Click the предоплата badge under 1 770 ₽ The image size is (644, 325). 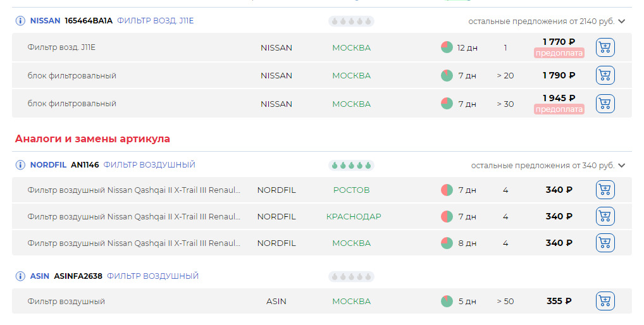click(559, 53)
